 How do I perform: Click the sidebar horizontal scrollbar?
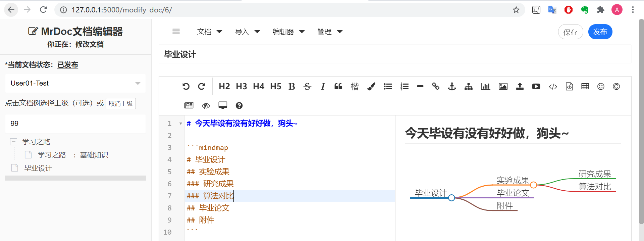[x=75, y=178]
